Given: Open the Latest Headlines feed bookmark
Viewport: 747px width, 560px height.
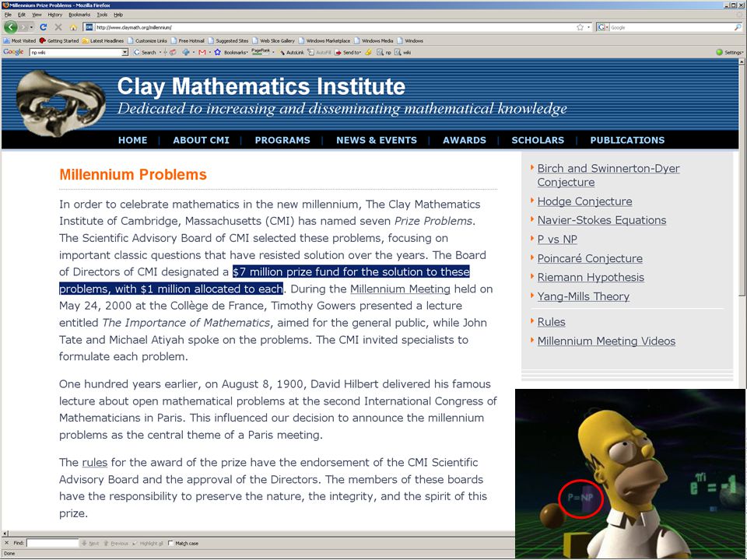Looking at the screenshot, I should point(103,40).
